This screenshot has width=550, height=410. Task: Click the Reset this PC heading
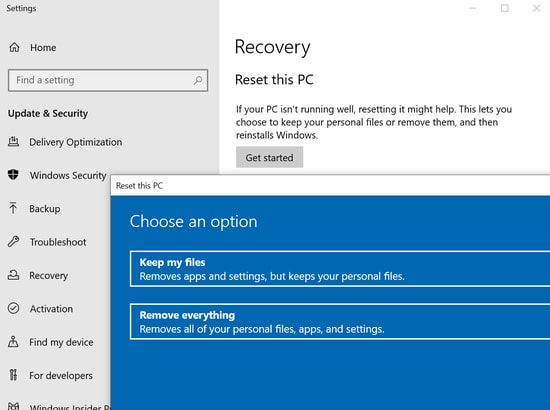274,80
